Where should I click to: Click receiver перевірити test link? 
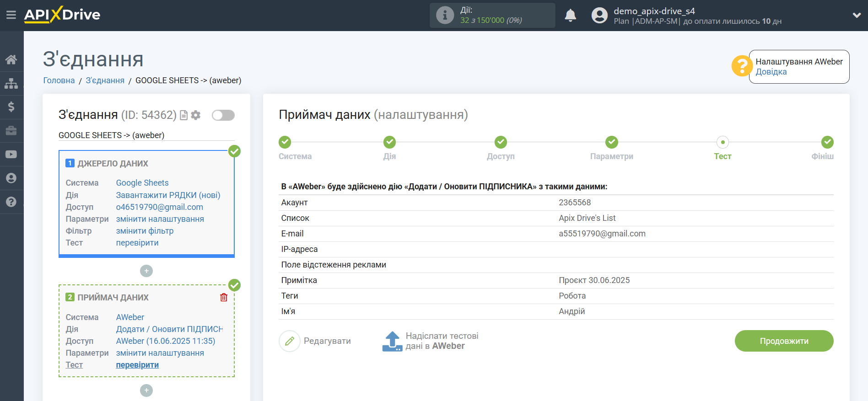coord(137,365)
